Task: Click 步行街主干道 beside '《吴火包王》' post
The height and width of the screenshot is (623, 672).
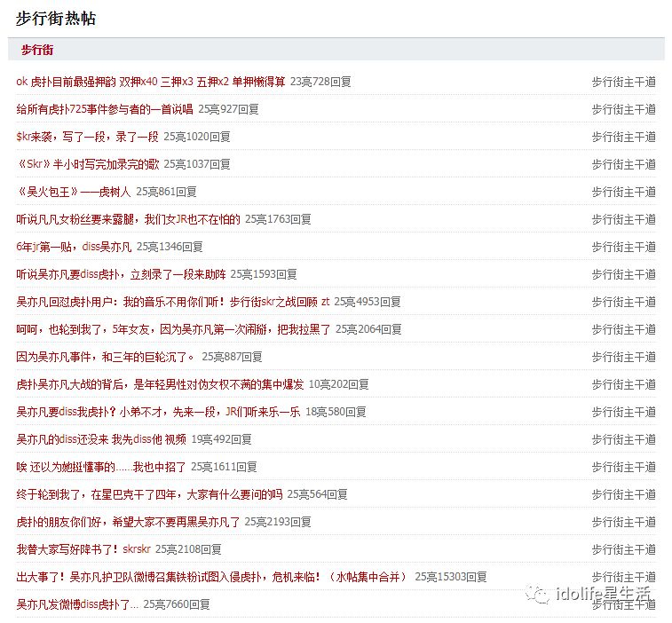Action: tap(623, 192)
